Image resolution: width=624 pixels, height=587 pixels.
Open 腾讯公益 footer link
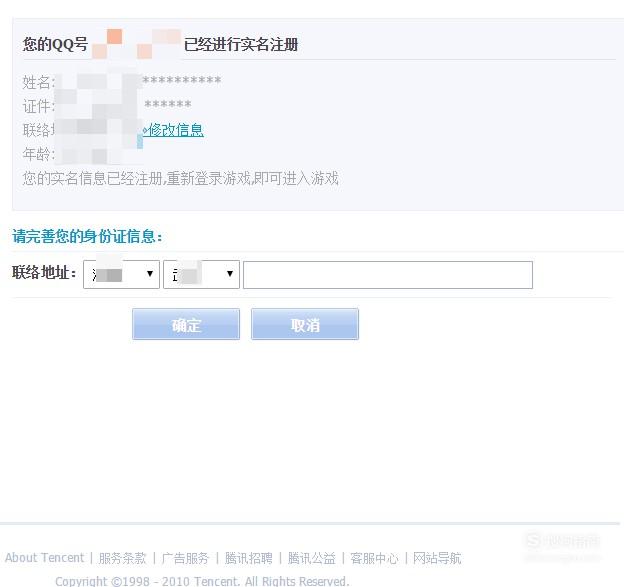(x=312, y=558)
